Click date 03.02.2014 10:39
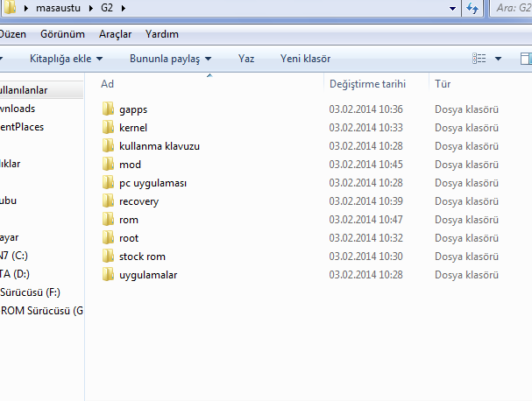Screen dimensions: 532x401 tap(365, 201)
